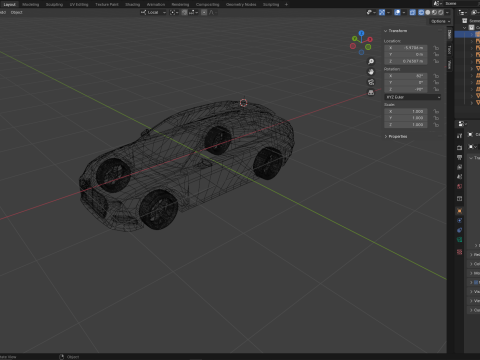
Task: Open the View sidebar tab
Action: [x=449, y=64]
